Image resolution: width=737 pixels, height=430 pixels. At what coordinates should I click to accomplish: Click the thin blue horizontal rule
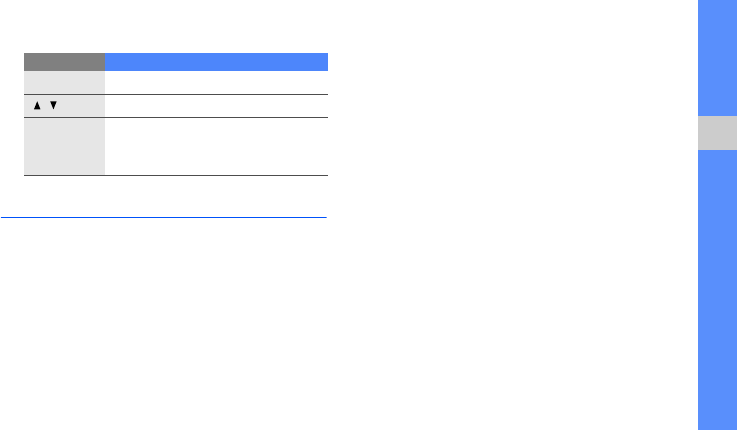[x=164, y=217]
